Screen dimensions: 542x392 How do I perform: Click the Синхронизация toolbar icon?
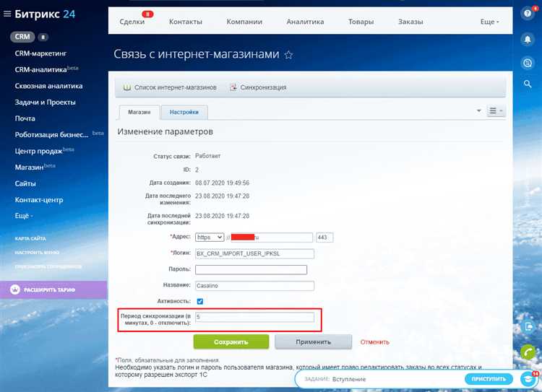point(233,87)
